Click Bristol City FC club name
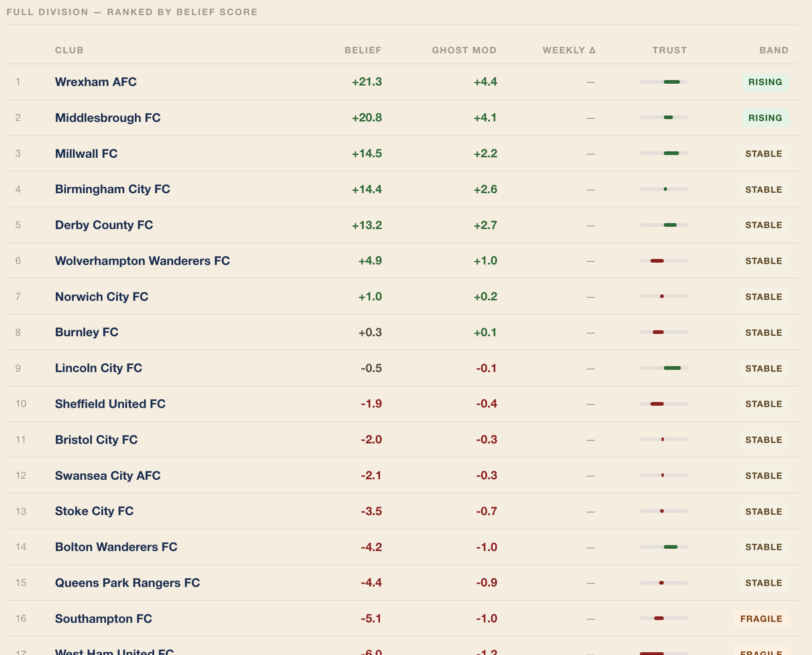 (96, 440)
